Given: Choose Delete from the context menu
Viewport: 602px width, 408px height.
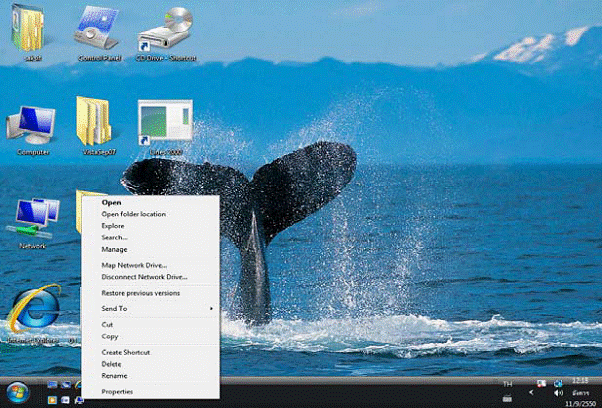Looking at the screenshot, I should click(x=150, y=364).
